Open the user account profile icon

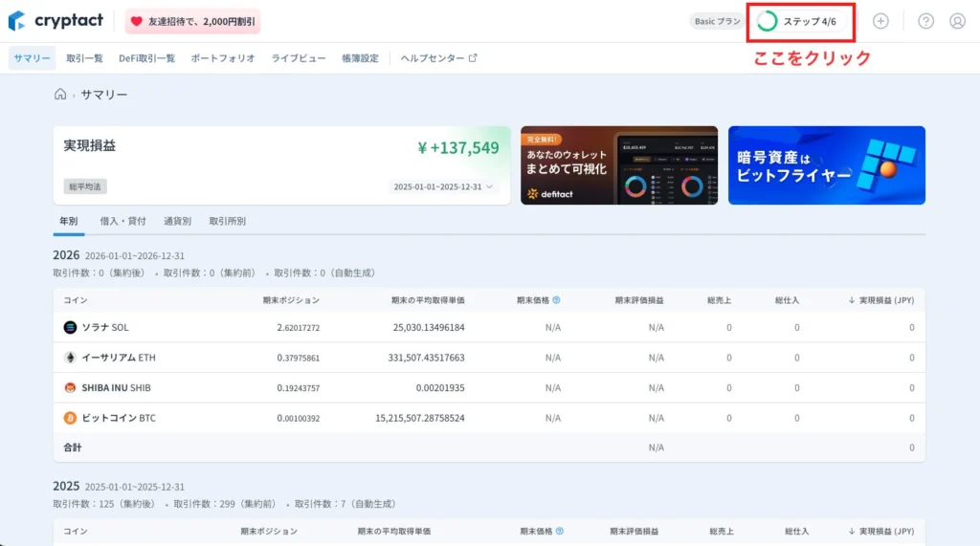coord(957,21)
